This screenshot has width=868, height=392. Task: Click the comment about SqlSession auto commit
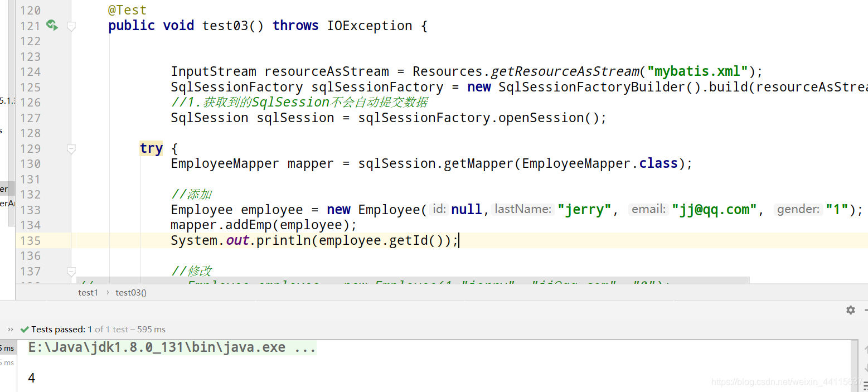point(299,103)
